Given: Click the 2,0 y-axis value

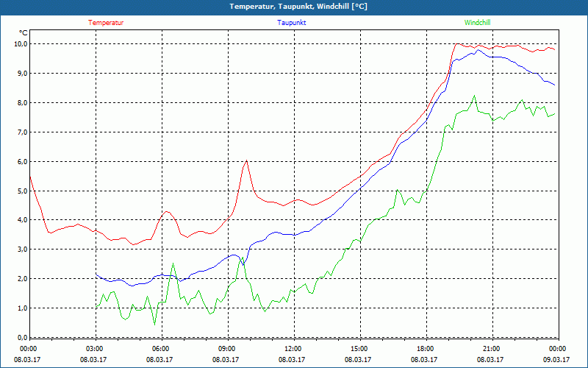Looking at the screenshot, I should pos(22,279).
